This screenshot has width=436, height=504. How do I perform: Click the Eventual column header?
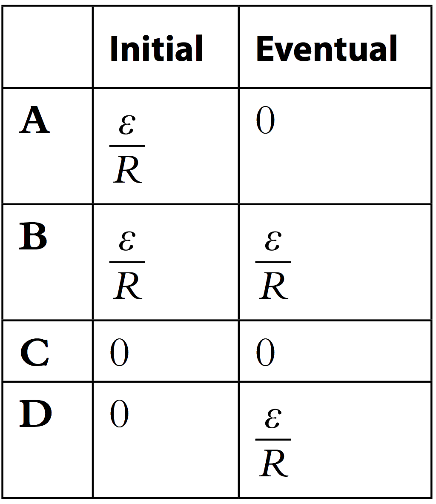pos(326,48)
